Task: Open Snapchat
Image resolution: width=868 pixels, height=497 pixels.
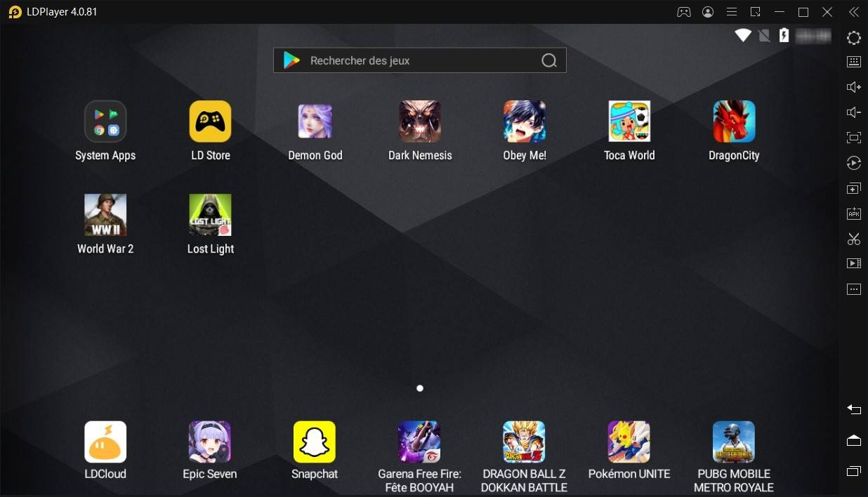Action: (315, 442)
